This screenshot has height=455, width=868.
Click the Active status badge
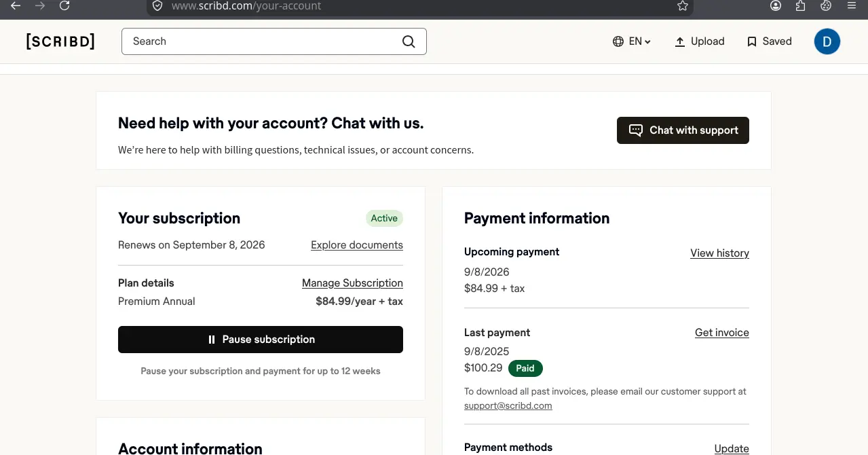(x=384, y=219)
